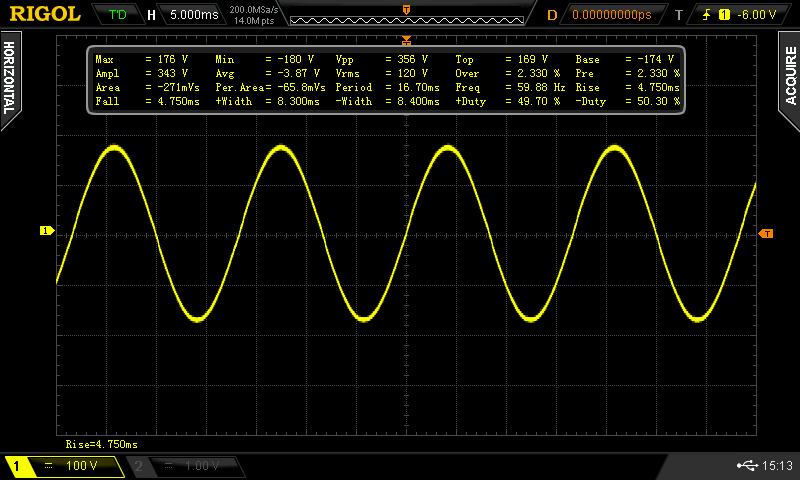This screenshot has height=480, width=800.
Task: Click the orange trigger level T marker
Action: click(x=766, y=233)
